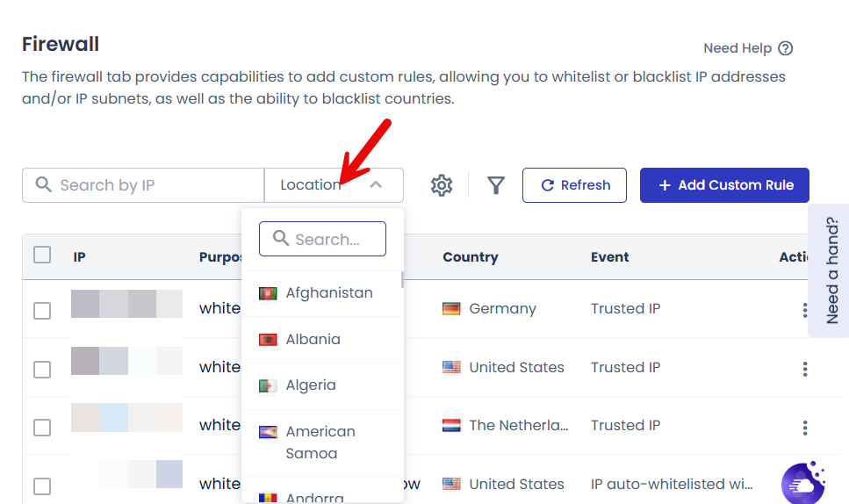
Task: Select Afghanistan from the location list
Action: (x=323, y=293)
